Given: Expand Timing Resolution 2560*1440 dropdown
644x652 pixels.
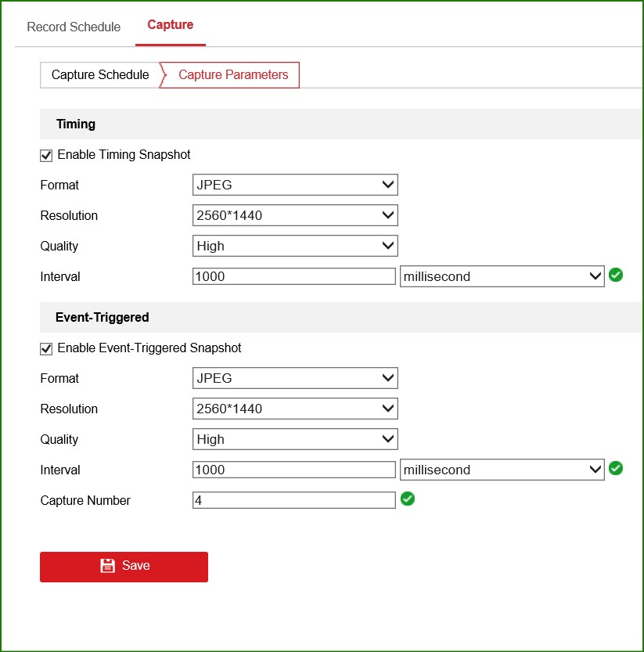Looking at the screenshot, I should pos(295,215).
